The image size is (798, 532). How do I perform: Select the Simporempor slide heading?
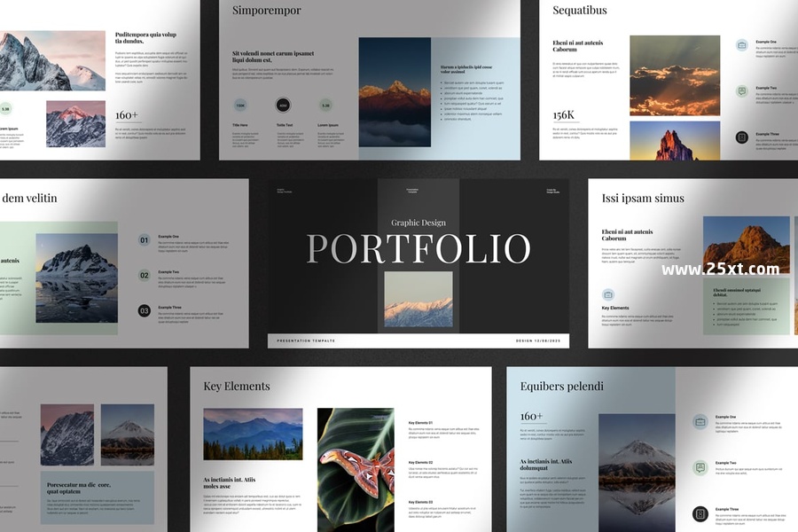[x=266, y=10]
